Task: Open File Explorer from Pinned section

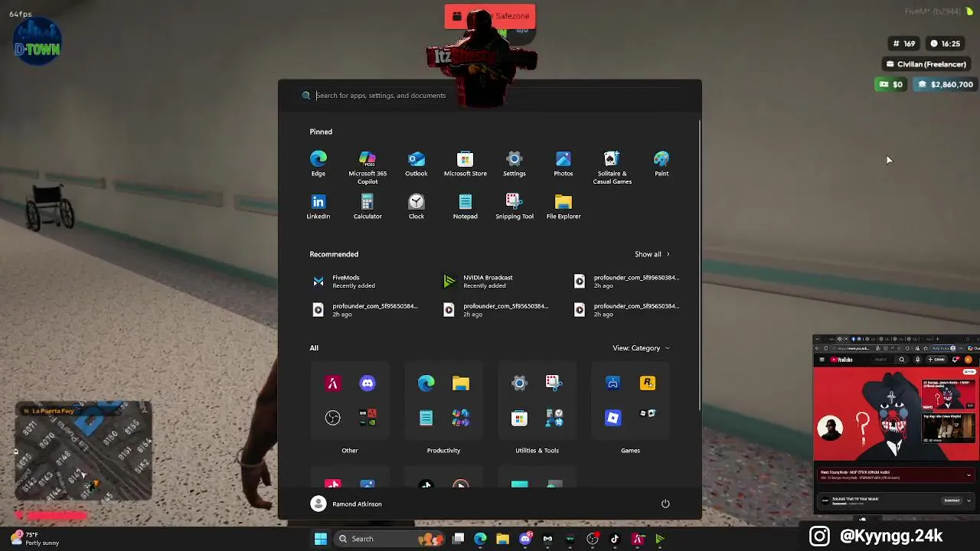Action: [563, 206]
